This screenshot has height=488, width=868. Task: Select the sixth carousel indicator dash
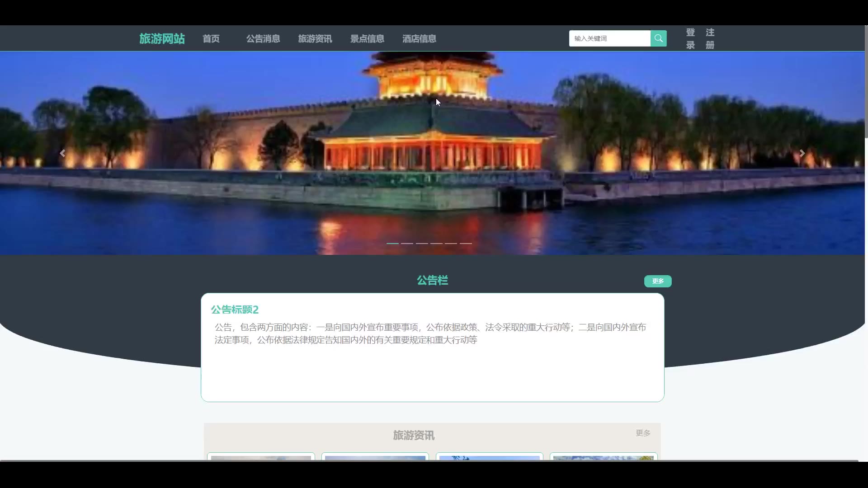(466, 243)
